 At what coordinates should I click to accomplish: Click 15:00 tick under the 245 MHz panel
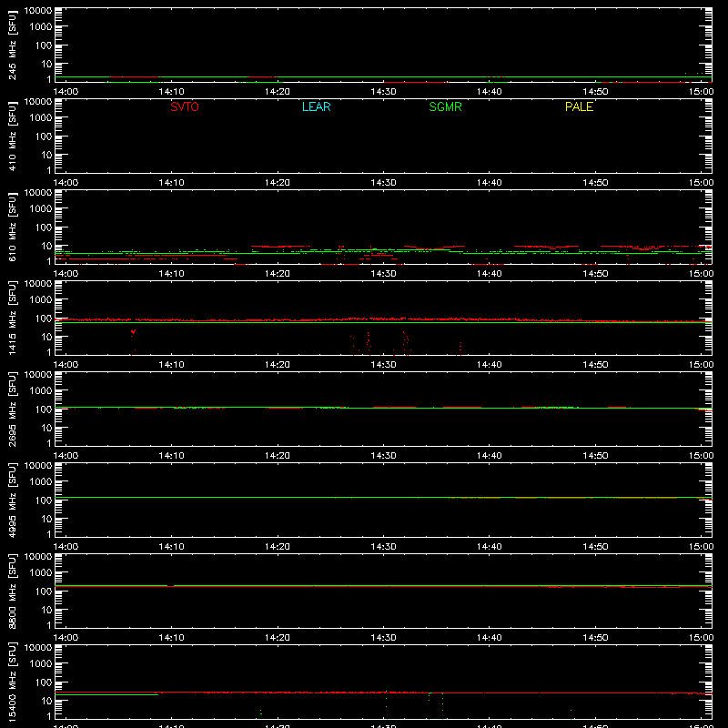click(701, 92)
